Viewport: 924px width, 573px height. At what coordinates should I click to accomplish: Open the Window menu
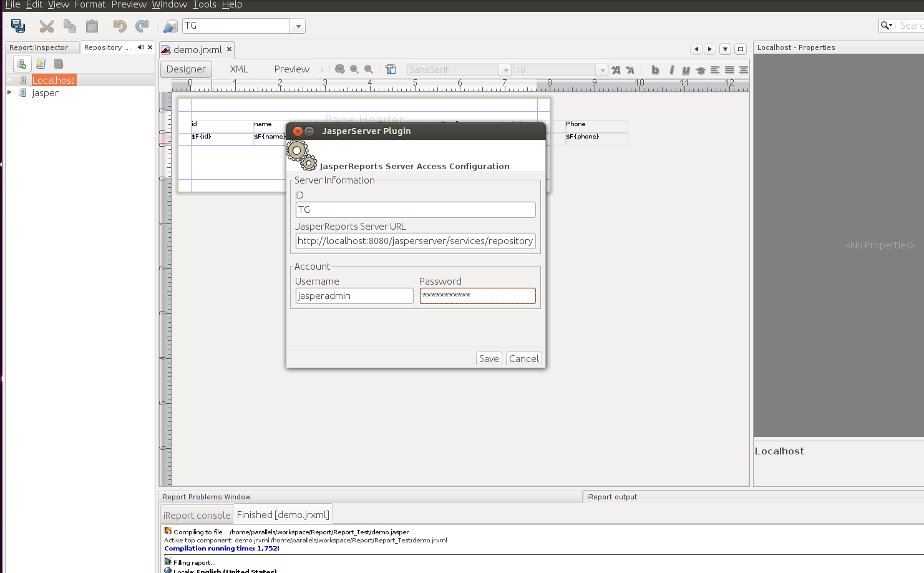(x=170, y=5)
